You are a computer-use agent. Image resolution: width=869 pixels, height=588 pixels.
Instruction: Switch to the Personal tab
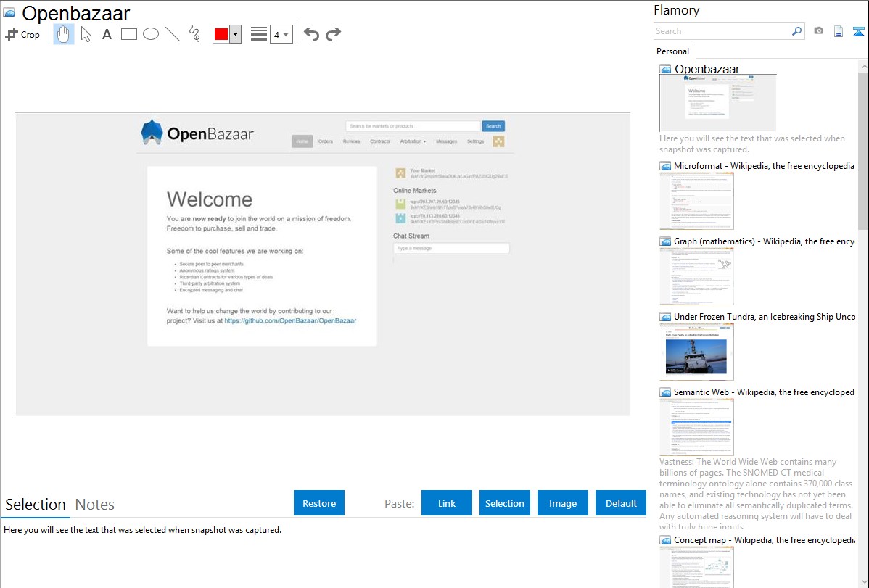(x=673, y=51)
